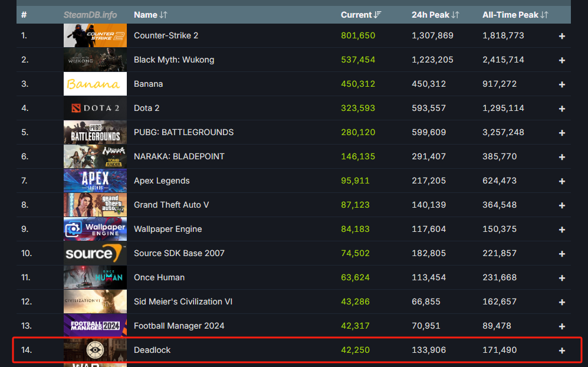This screenshot has width=588, height=367.
Task: Open Black Myth: Wukong thumbnail image
Action: click(x=96, y=60)
